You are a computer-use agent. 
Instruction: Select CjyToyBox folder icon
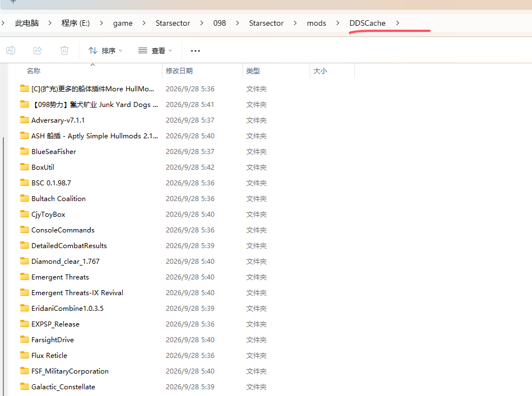click(x=25, y=214)
